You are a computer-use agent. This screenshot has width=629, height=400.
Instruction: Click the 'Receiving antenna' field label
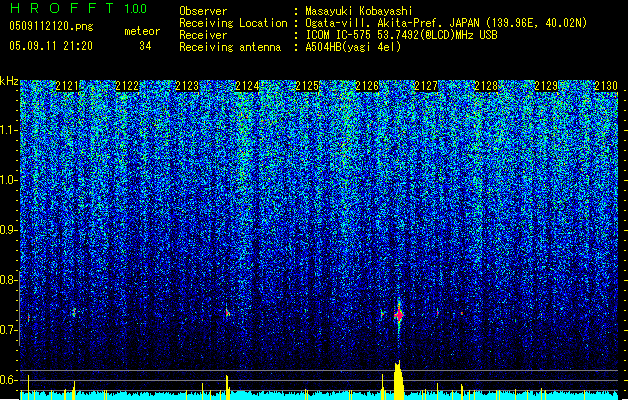click(230, 47)
